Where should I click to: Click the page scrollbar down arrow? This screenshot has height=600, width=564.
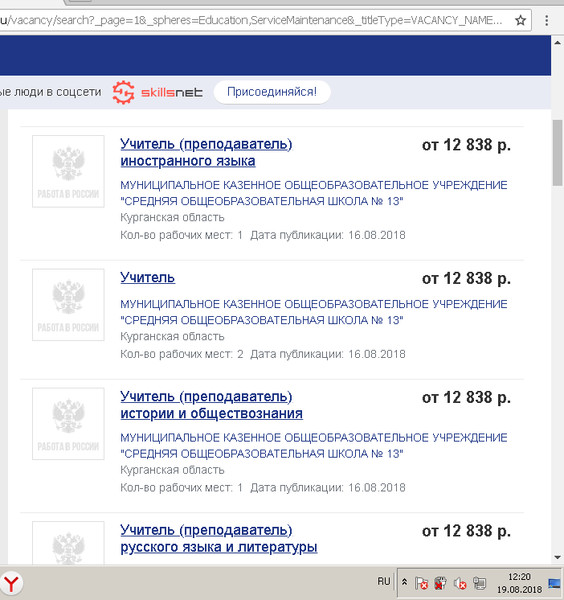point(557,558)
